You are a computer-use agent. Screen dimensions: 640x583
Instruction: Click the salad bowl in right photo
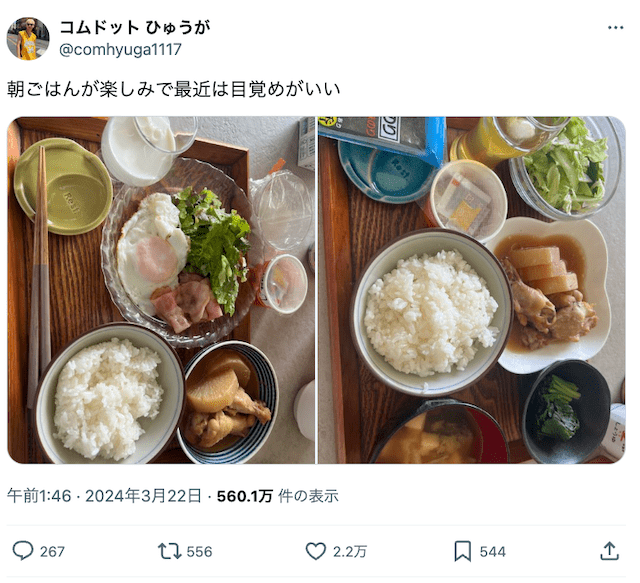coord(567,167)
